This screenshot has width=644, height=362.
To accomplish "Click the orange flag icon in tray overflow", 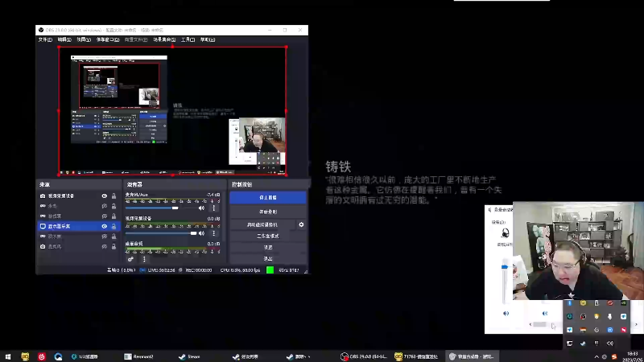I will pos(583,330).
